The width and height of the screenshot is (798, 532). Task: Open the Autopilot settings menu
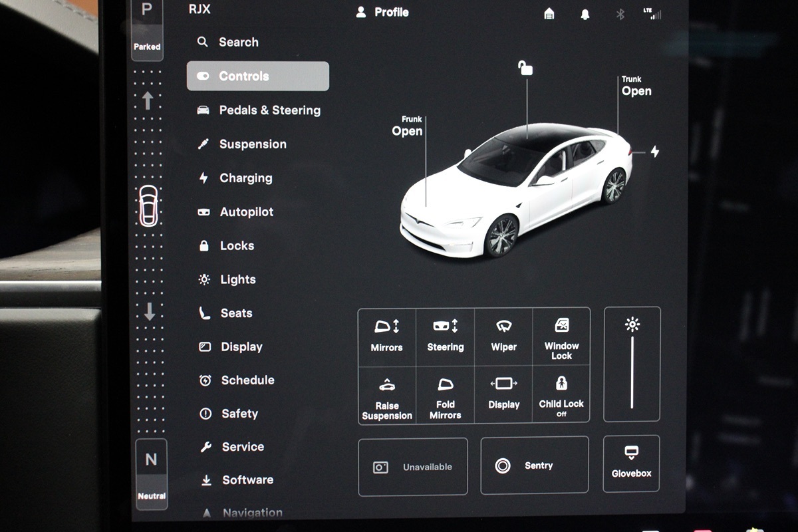coord(246,212)
